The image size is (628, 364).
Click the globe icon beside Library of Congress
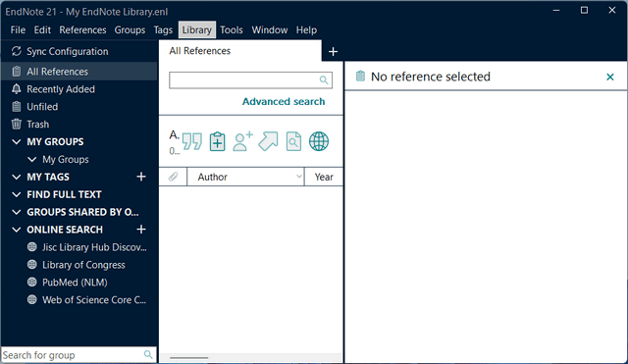(x=32, y=265)
